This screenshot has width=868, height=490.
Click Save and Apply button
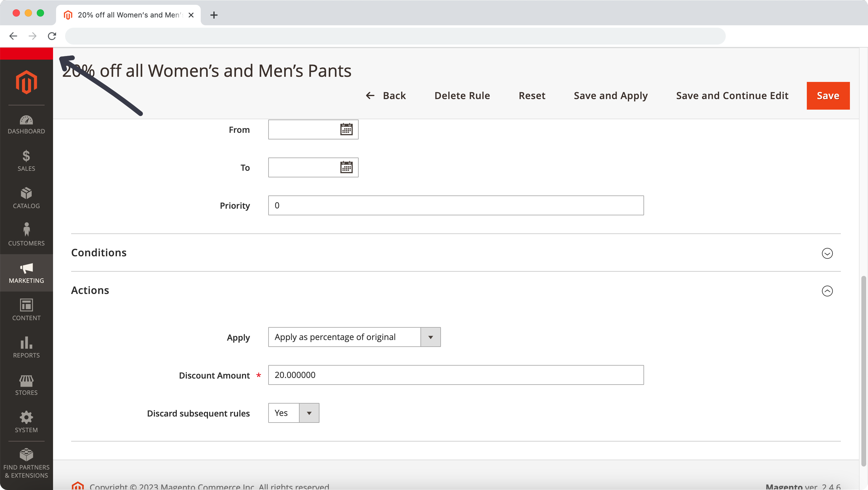(610, 96)
